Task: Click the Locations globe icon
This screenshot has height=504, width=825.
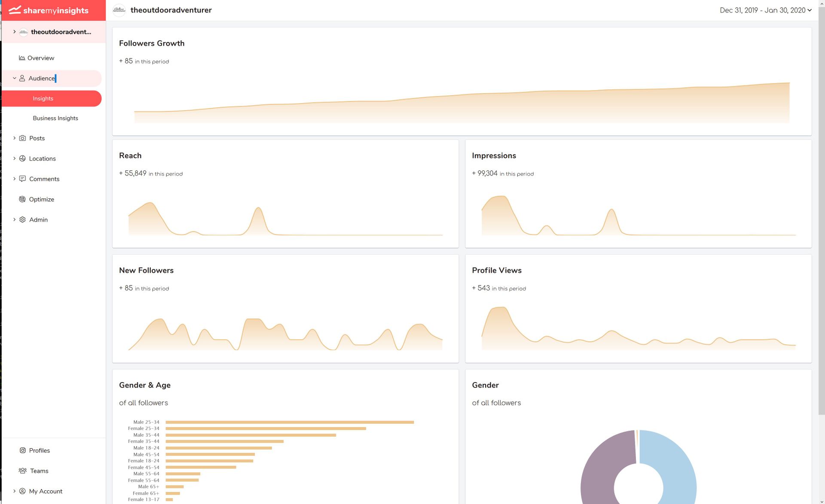Action: [x=22, y=158]
